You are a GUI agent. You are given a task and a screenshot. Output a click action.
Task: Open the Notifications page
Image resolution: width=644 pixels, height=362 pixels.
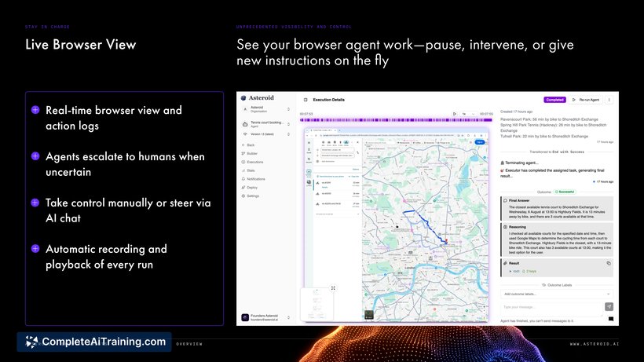tap(253, 179)
